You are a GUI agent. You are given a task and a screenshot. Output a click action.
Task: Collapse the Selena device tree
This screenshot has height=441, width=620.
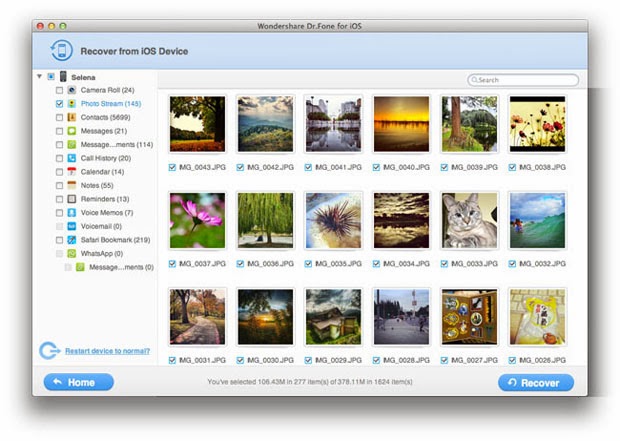point(39,76)
